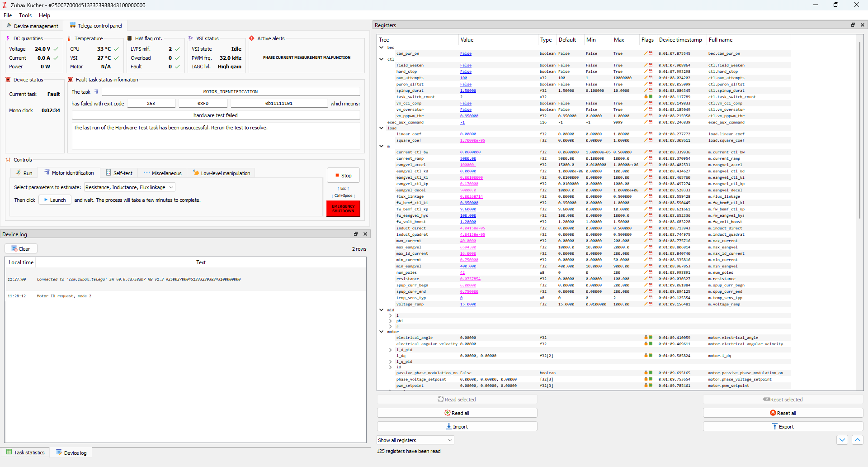Close the Device log panel
This screenshot has width=868, height=467.
(365, 234)
